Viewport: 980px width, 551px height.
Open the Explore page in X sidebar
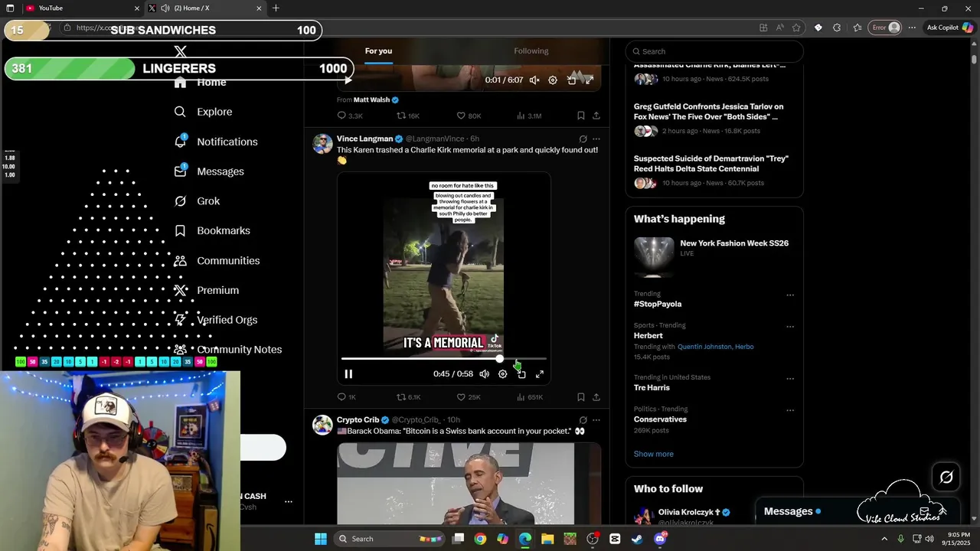click(x=203, y=112)
